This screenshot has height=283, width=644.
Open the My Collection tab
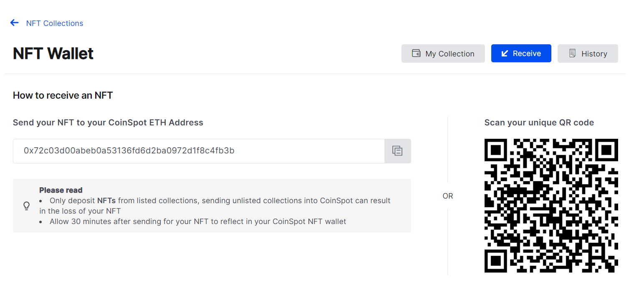tap(443, 54)
